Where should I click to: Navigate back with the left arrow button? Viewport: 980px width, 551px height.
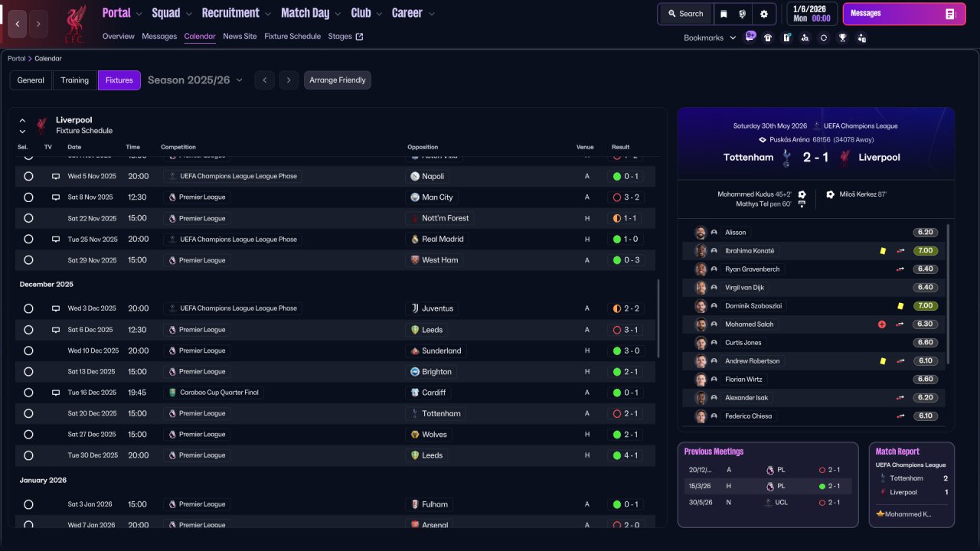[18, 24]
